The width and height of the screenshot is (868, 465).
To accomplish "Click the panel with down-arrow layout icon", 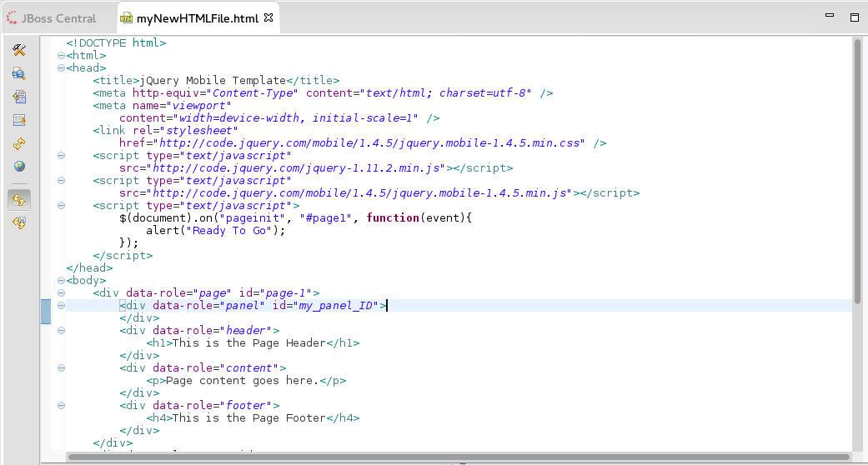I will 19,120.
